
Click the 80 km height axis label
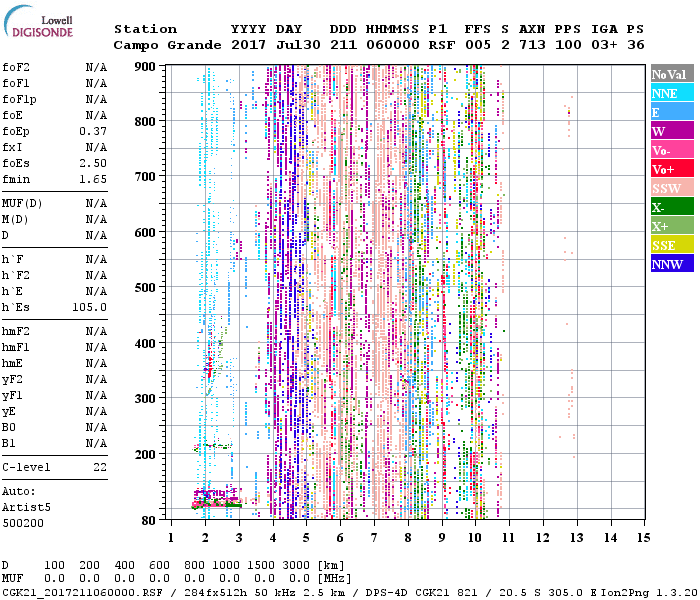coord(149,521)
